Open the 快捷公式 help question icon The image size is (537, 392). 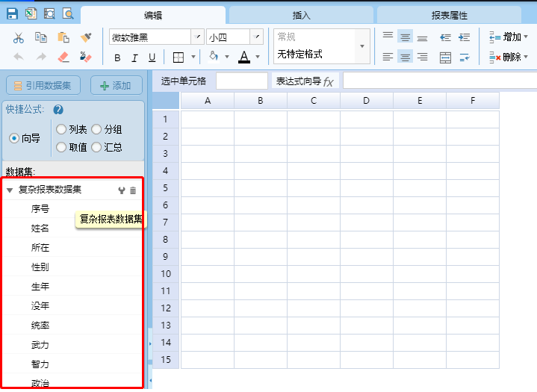[58, 110]
